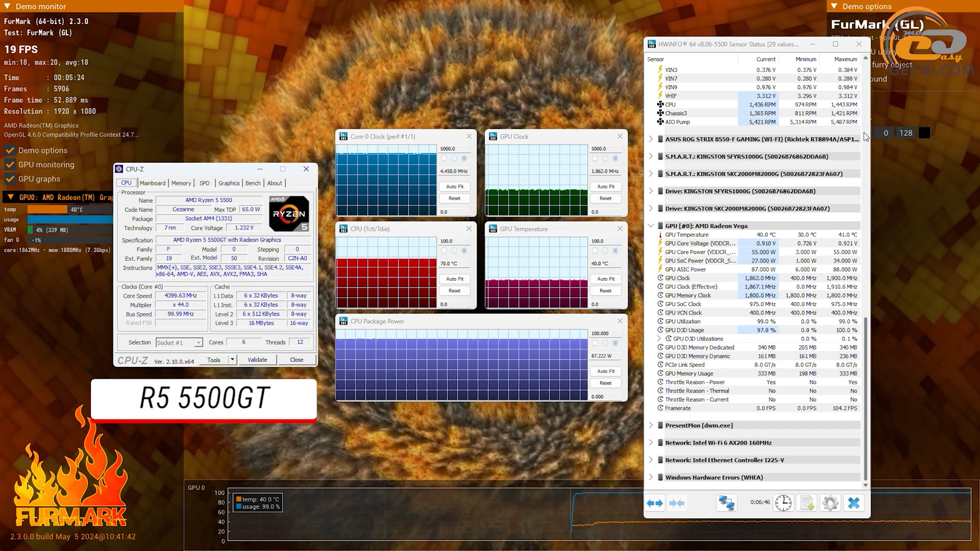980x551 pixels.
Task: Uncheck the GPU monitoring checkbox
Action: pyautogui.click(x=10, y=165)
